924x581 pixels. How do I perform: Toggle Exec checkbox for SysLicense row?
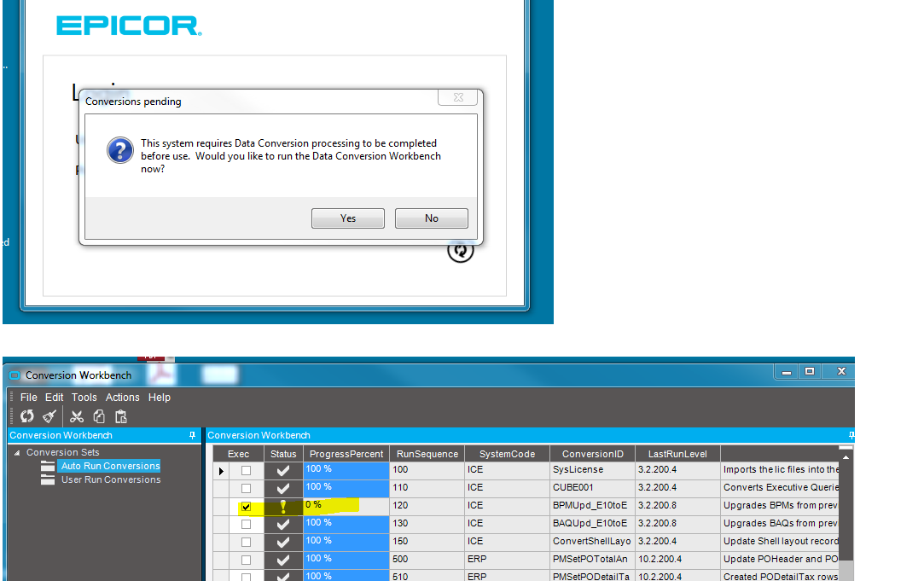point(247,471)
